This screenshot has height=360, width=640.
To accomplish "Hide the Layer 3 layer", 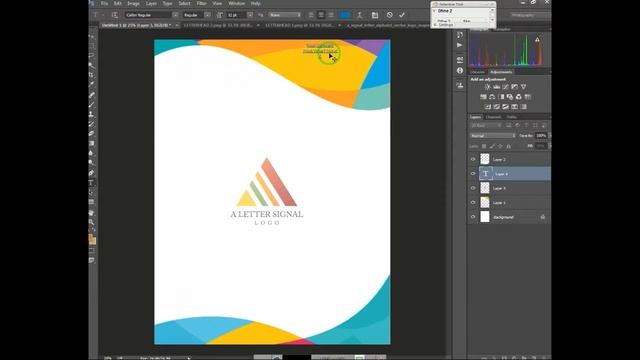I will click(473, 188).
